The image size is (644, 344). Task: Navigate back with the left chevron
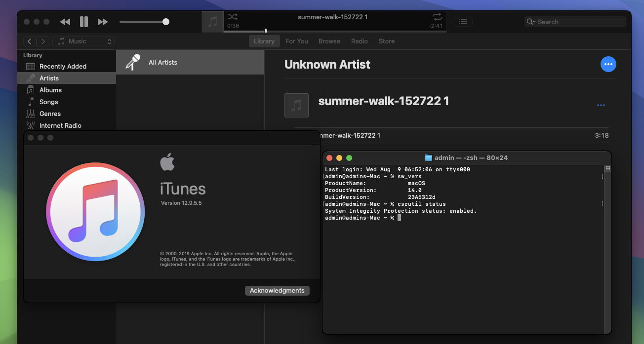30,41
